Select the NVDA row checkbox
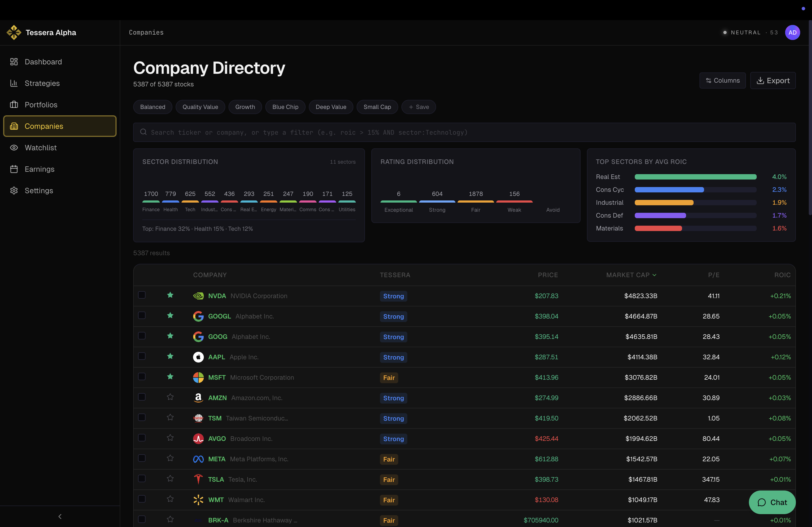This screenshot has width=812, height=527. click(142, 295)
